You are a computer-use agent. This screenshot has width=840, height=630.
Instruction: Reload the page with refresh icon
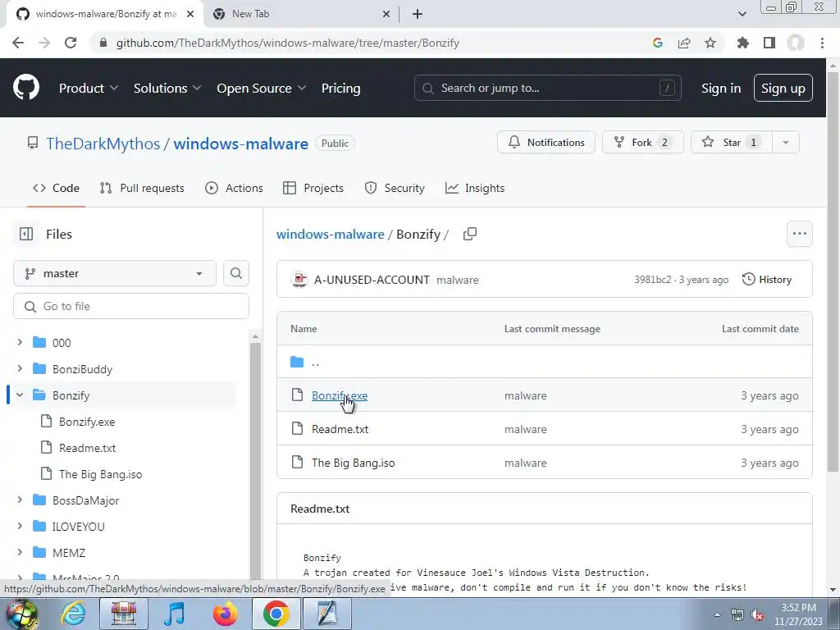pos(71,43)
